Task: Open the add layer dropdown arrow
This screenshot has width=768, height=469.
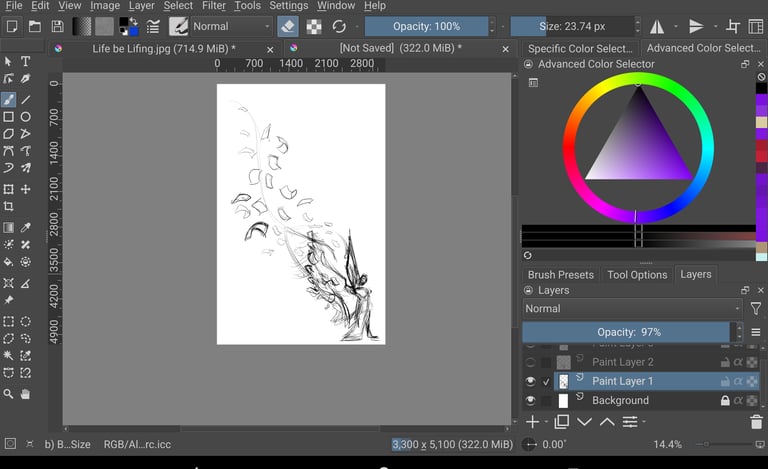Action: (546, 422)
